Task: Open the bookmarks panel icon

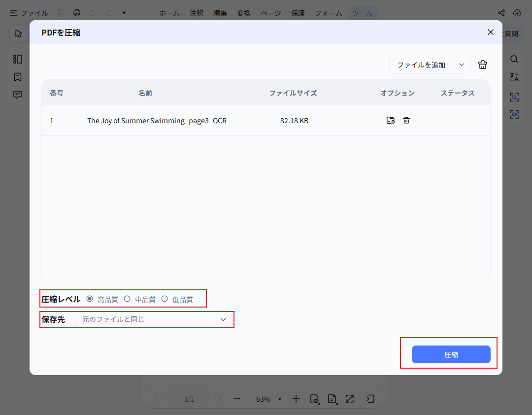Action: 18,77
